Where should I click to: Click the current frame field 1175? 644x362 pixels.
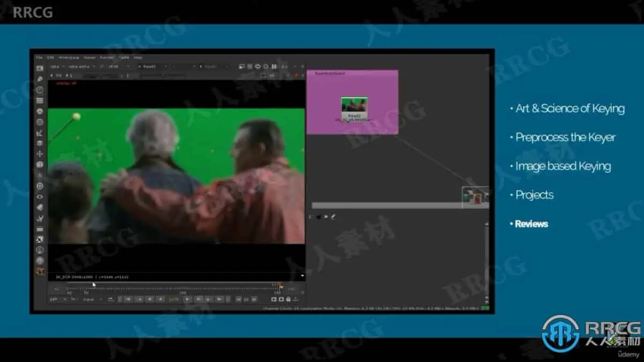(174, 299)
